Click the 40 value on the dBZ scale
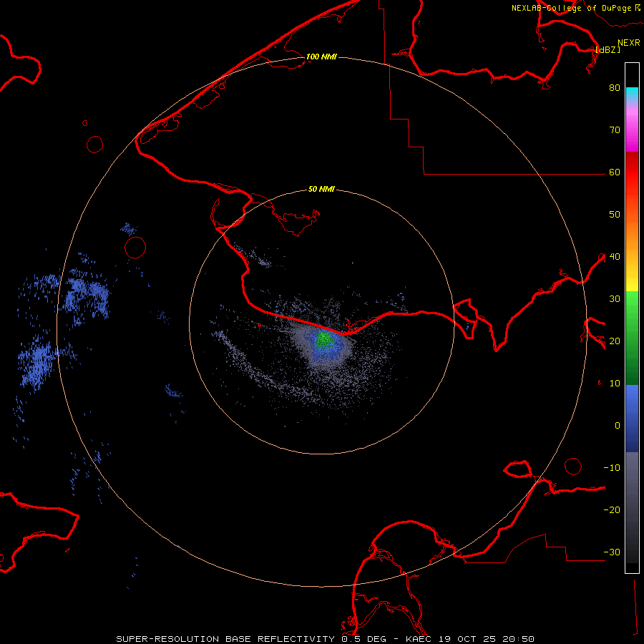The height and width of the screenshot is (644, 644). pyautogui.click(x=615, y=257)
